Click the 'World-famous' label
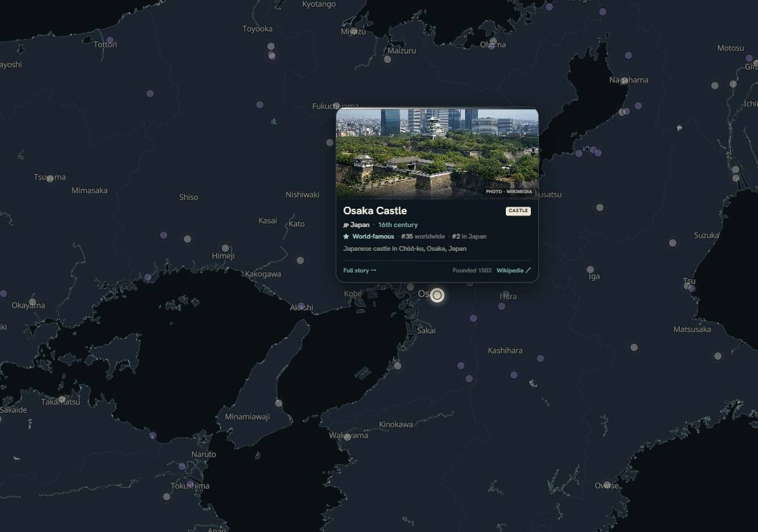The height and width of the screenshot is (532, 758). [x=373, y=237]
